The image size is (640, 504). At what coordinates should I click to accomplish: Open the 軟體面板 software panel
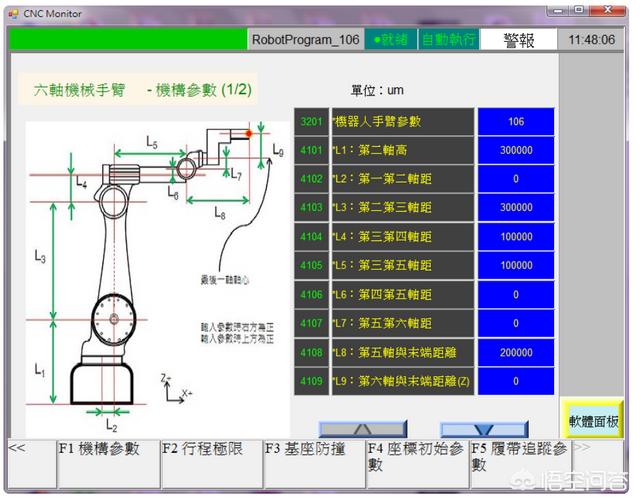click(591, 420)
